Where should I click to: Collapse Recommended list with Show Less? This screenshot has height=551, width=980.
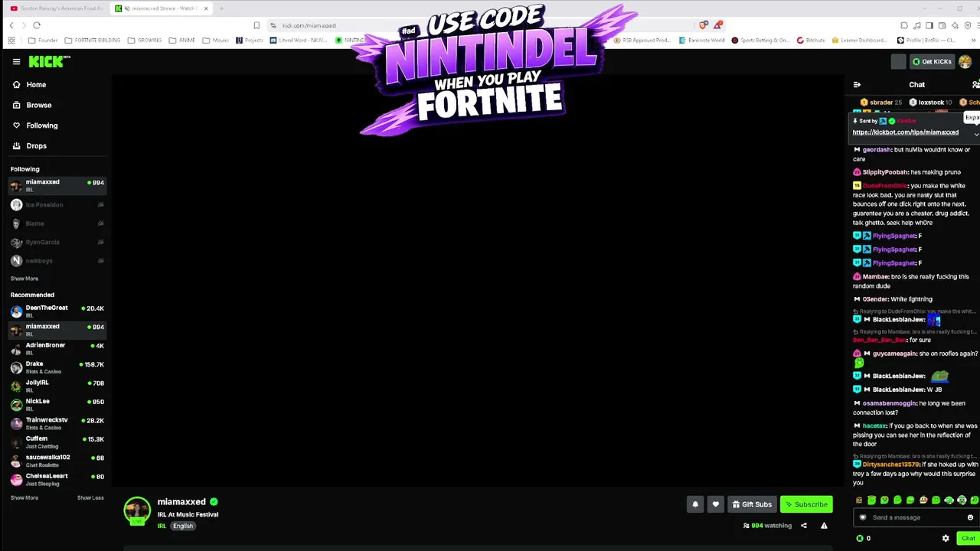(90, 497)
